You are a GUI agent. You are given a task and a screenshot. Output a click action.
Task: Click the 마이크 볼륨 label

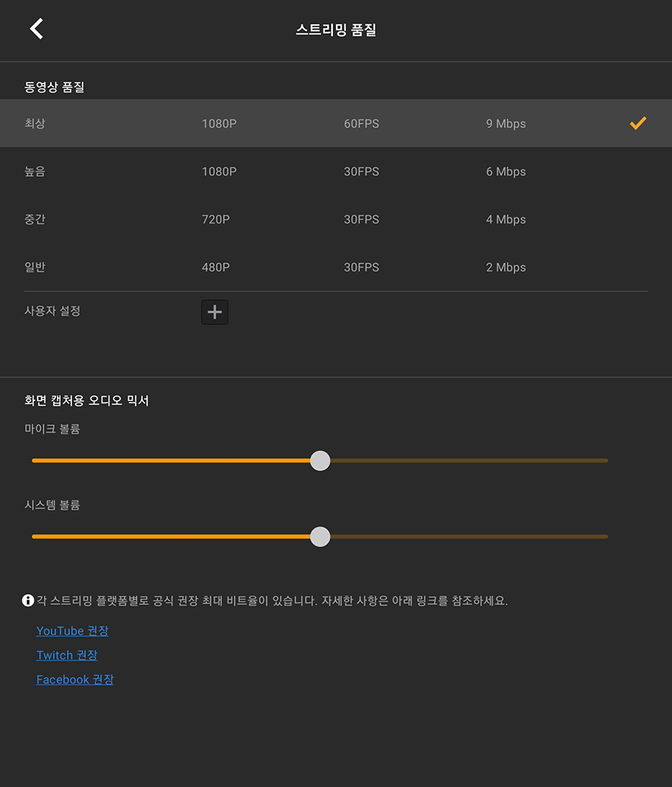click(x=52, y=428)
